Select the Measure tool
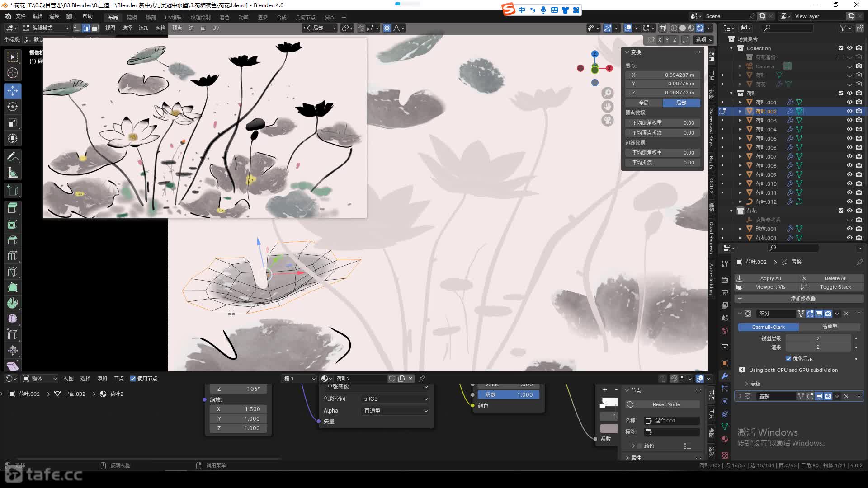868x488 pixels. [x=13, y=172]
